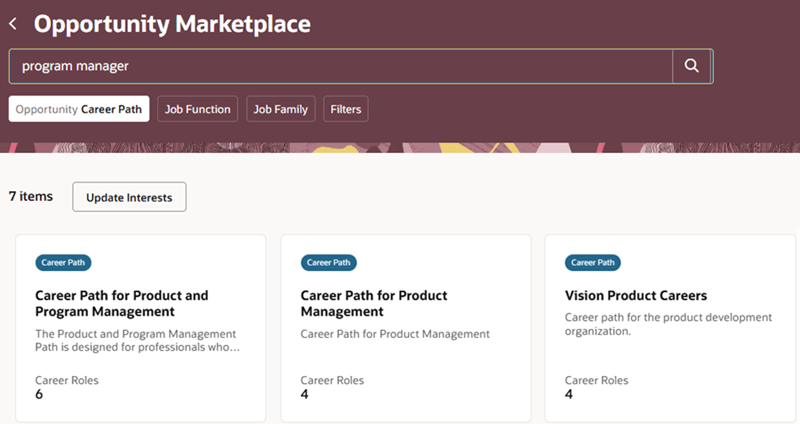Click the 7 items result count

point(31,197)
